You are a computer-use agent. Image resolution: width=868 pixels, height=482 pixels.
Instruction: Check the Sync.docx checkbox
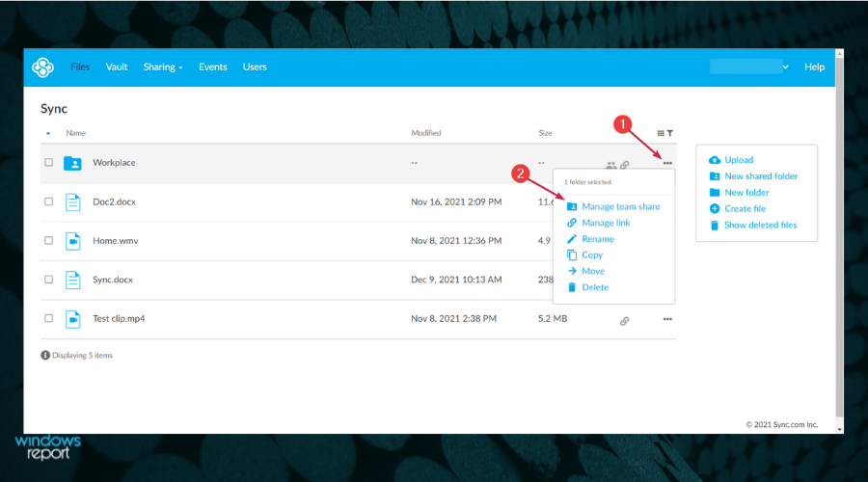49,280
